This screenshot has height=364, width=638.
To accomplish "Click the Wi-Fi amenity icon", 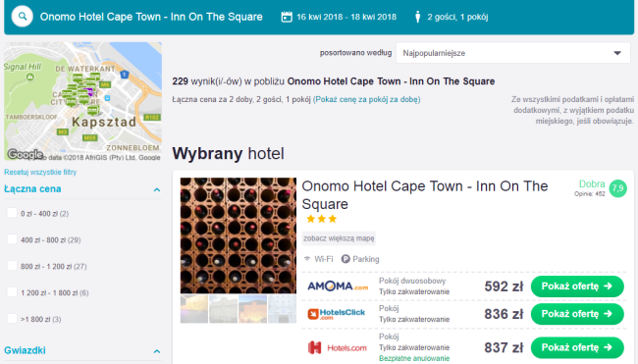I will coord(307,259).
